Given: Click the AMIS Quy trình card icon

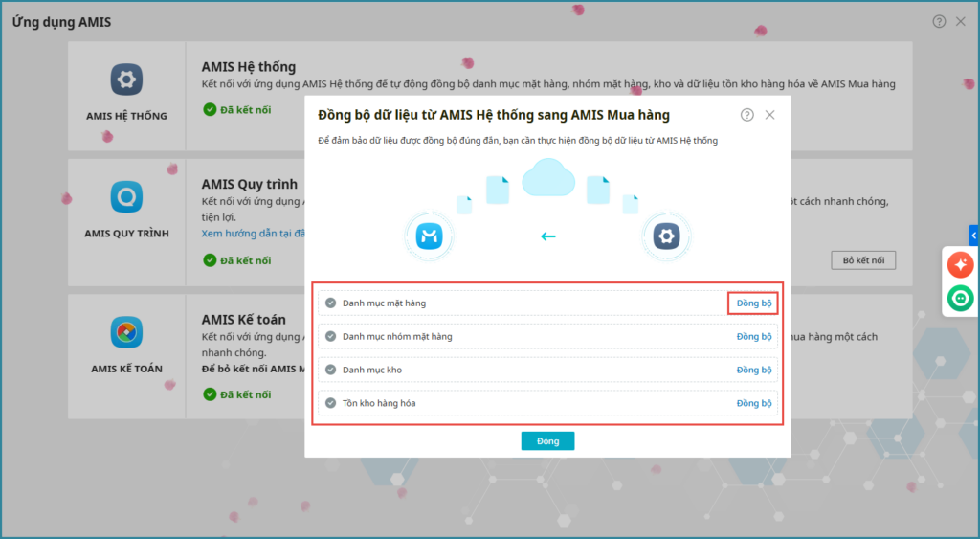Looking at the screenshot, I should point(127,197).
